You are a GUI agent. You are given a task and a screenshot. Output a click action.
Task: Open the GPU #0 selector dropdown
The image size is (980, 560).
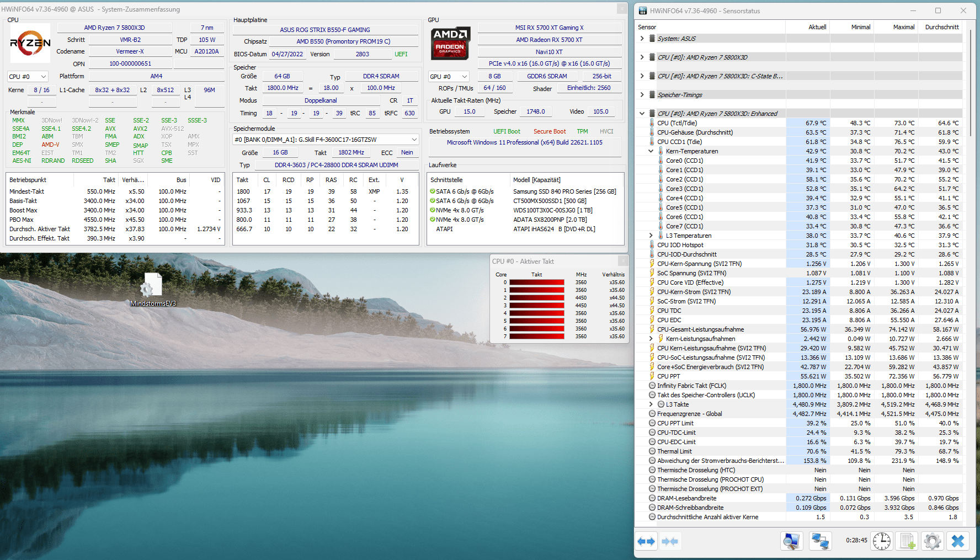[x=449, y=77]
